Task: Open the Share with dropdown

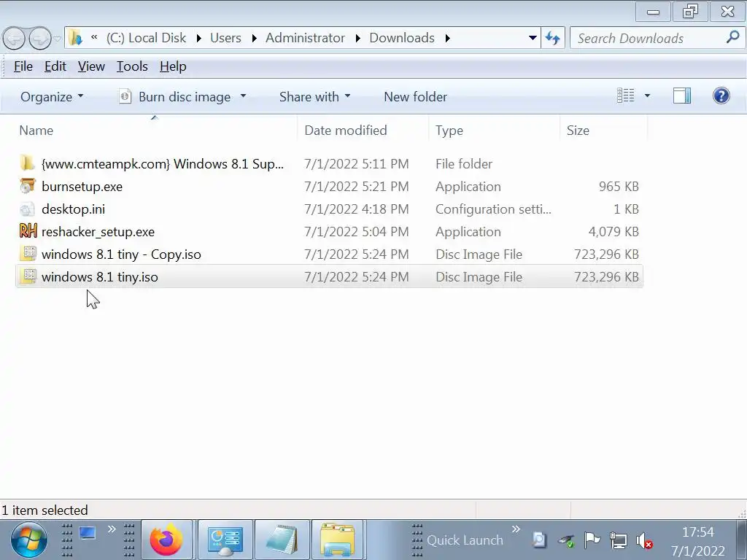Action: click(314, 96)
